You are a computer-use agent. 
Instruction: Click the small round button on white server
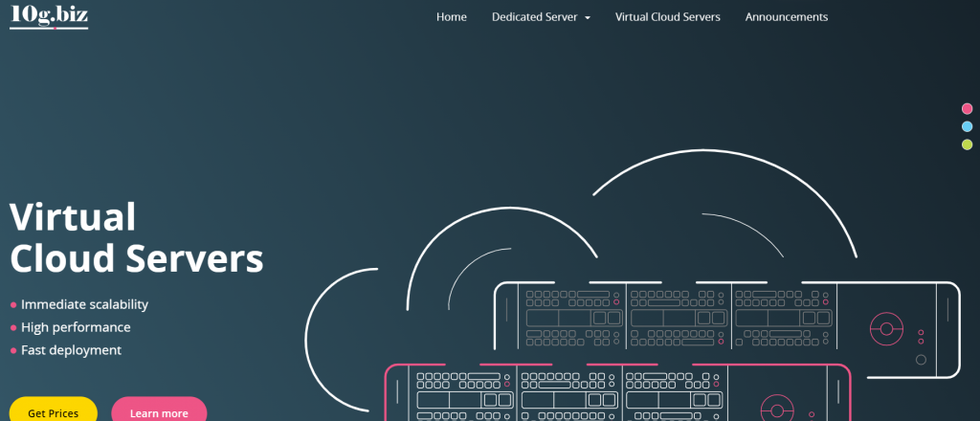pos(921,360)
